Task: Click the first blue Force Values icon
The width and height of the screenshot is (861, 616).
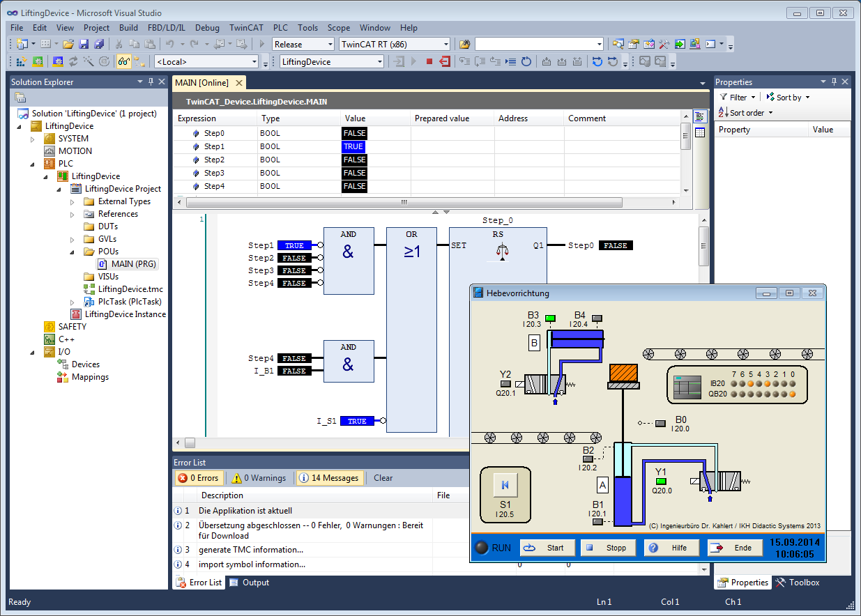Action: 597,61
